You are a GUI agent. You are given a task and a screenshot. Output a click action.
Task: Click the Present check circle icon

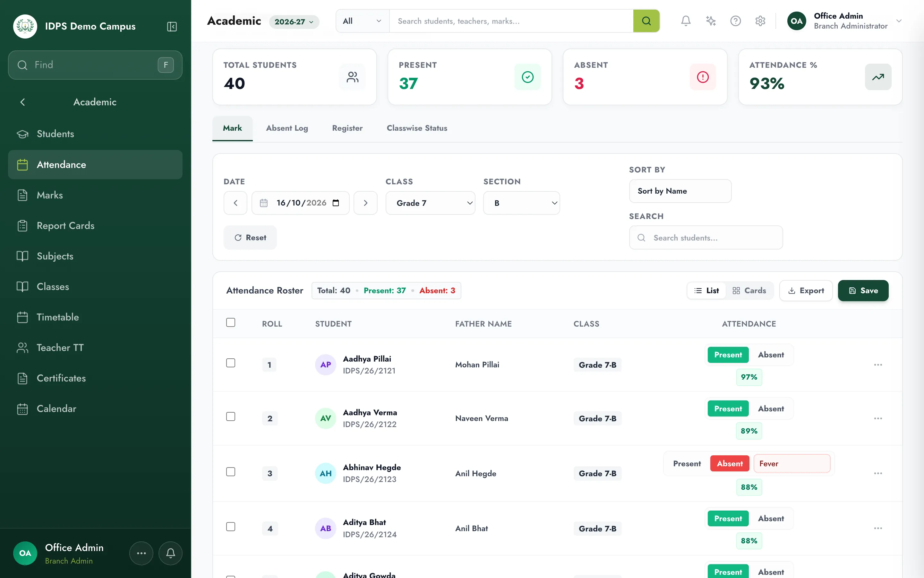[x=527, y=77]
